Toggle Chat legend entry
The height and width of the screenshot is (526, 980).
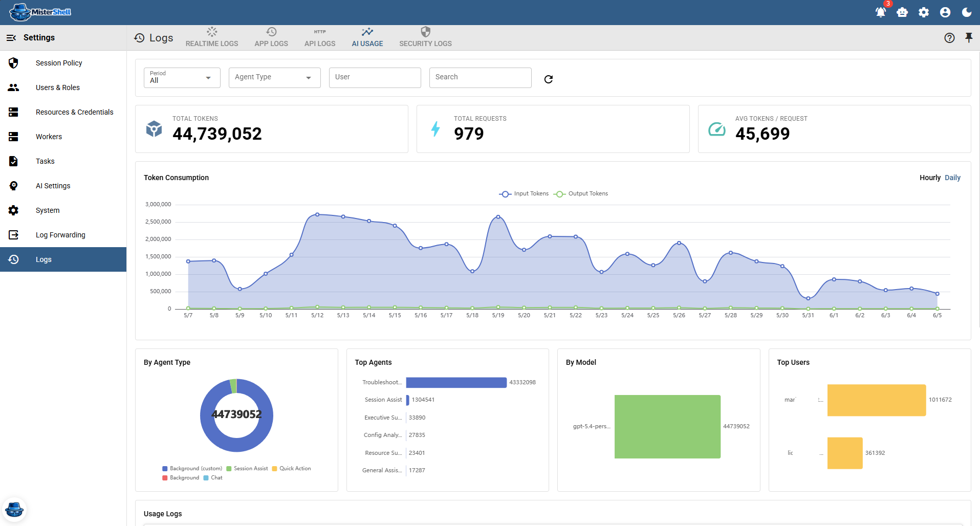point(213,478)
